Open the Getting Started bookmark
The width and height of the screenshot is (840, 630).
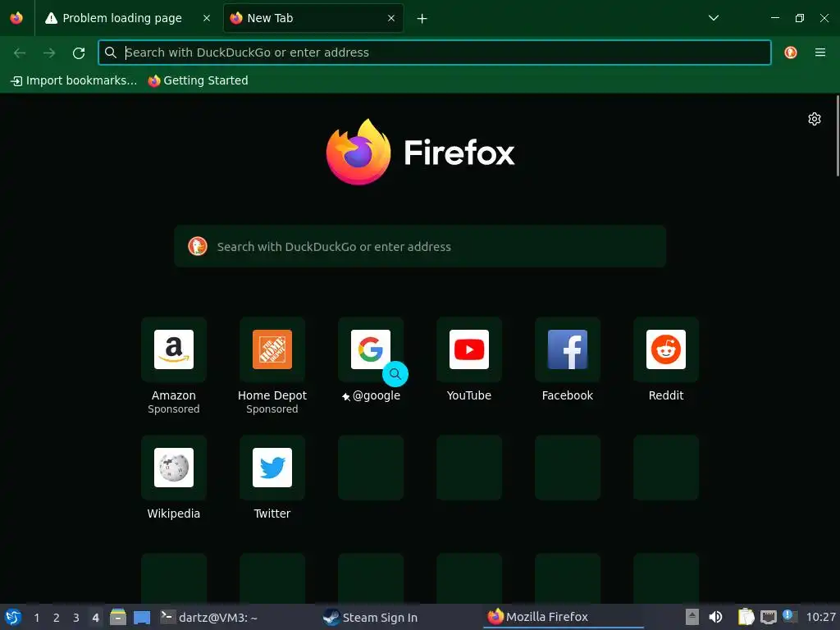(x=199, y=80)
